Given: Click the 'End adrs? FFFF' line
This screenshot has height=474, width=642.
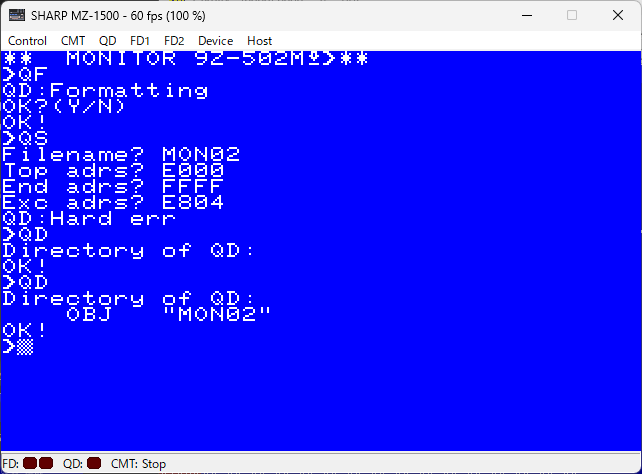Looking at the screenshot, I should tap(113, 186).
